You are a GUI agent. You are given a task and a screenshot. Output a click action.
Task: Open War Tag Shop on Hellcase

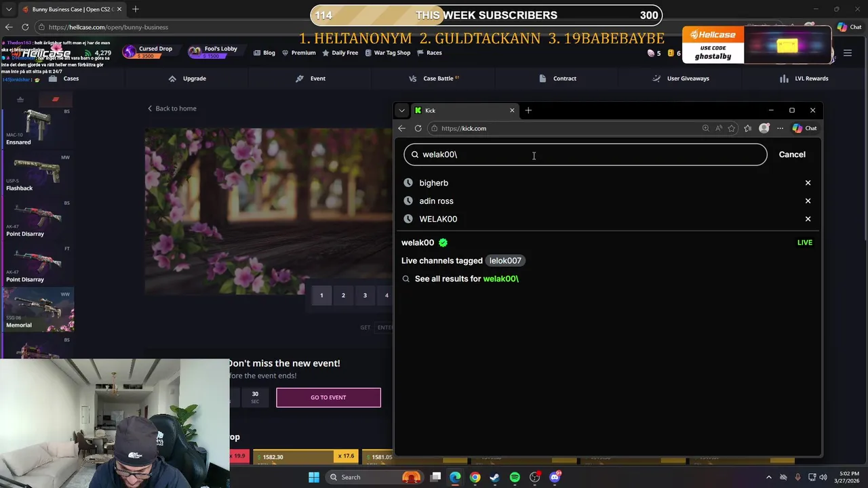388,53
